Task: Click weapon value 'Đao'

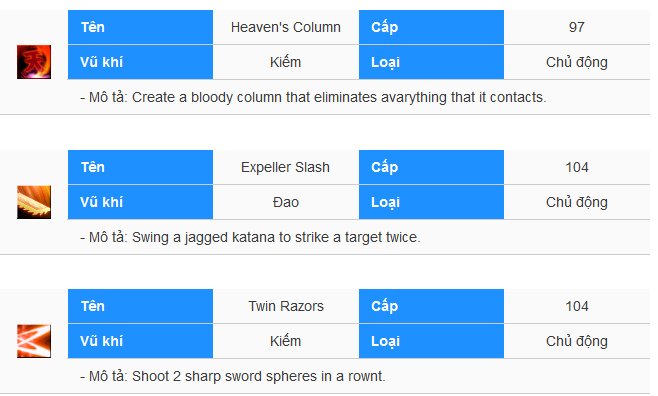Action: pyautogui.click(x=286, y=202)
